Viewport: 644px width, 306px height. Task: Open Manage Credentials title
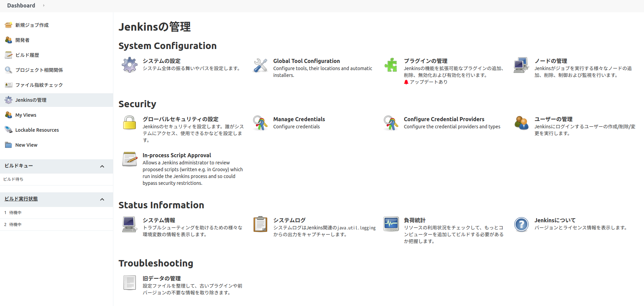point(299,119)
